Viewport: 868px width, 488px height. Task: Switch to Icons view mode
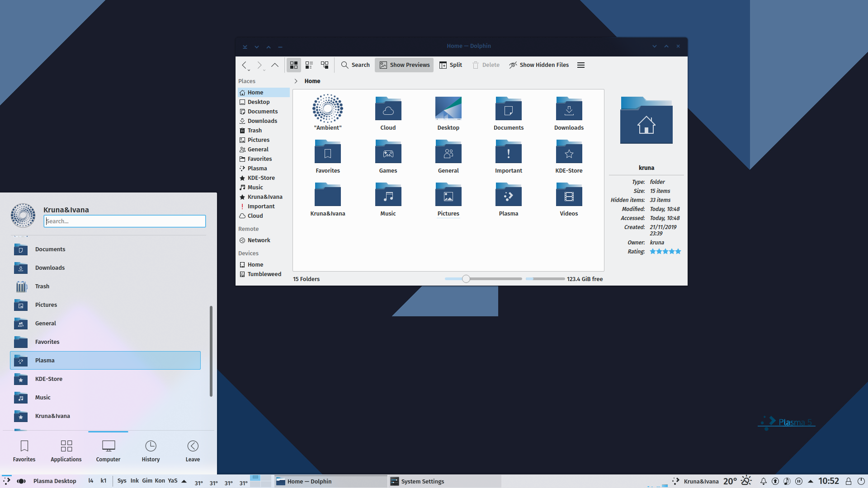[294, 65]
